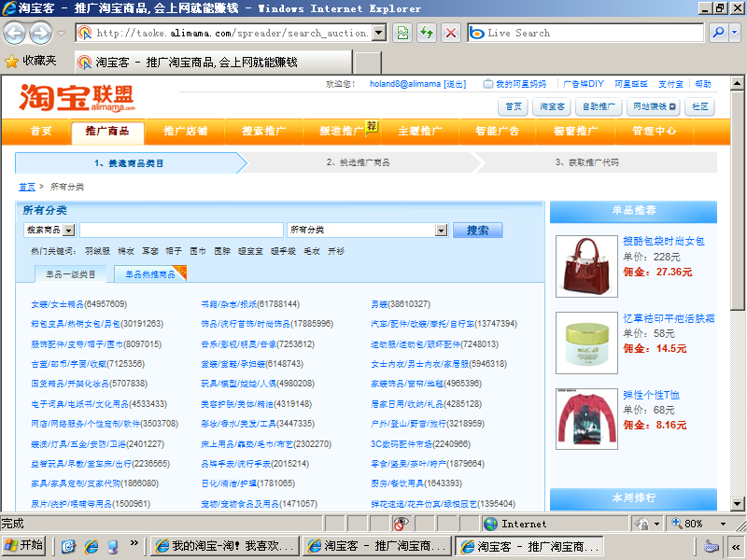747x560 pixels.
Task: Go back with the IE Back arrow
Action: point(15,33)
